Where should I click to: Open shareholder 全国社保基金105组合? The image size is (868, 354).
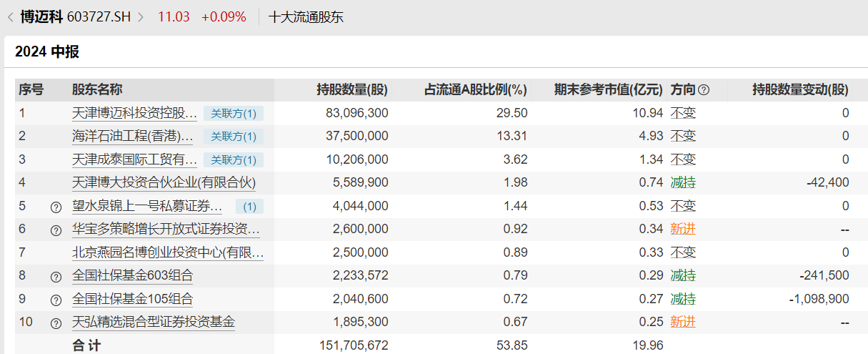pos(132,300)
